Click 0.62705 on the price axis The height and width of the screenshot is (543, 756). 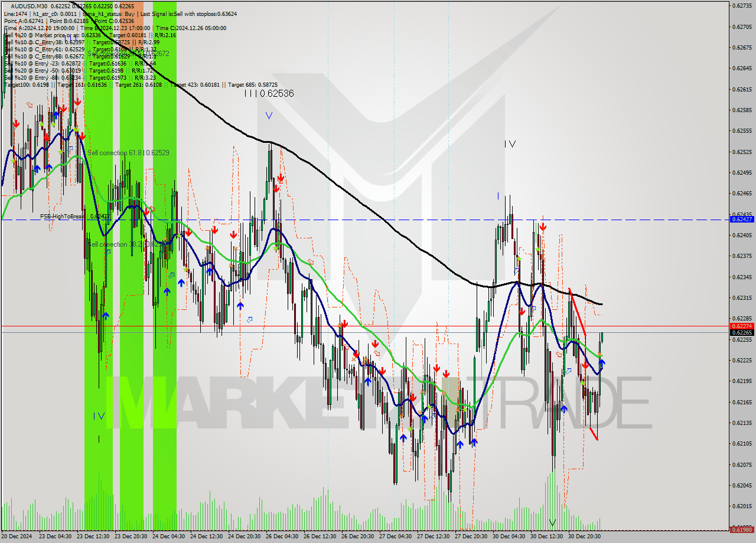tap(742, 27)
